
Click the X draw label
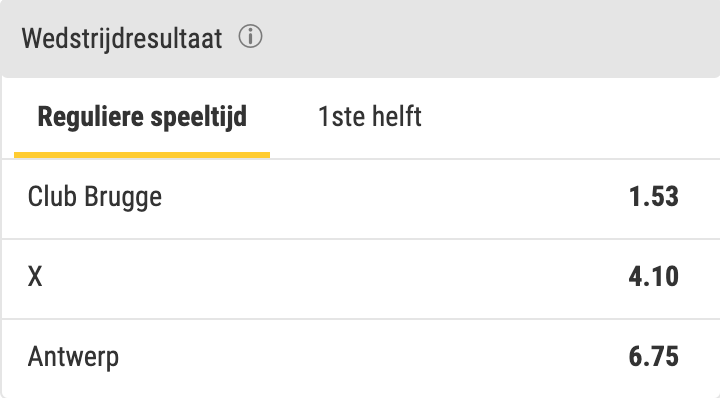(x=35, y=277)
